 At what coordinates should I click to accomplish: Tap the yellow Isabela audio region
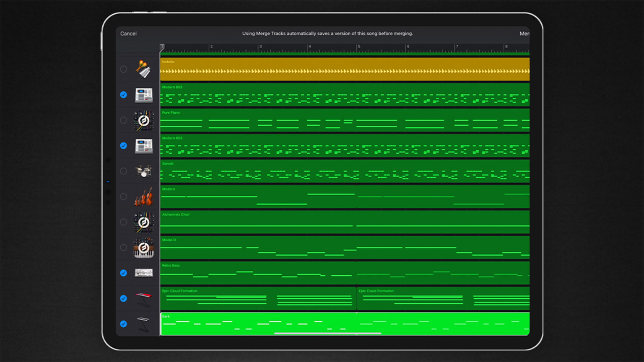tap(345, 69)
